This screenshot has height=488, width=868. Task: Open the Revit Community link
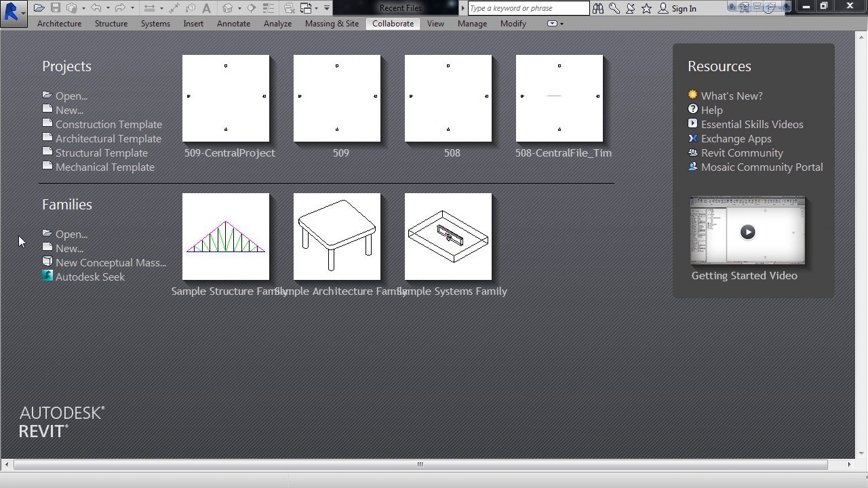pos(742,153)
